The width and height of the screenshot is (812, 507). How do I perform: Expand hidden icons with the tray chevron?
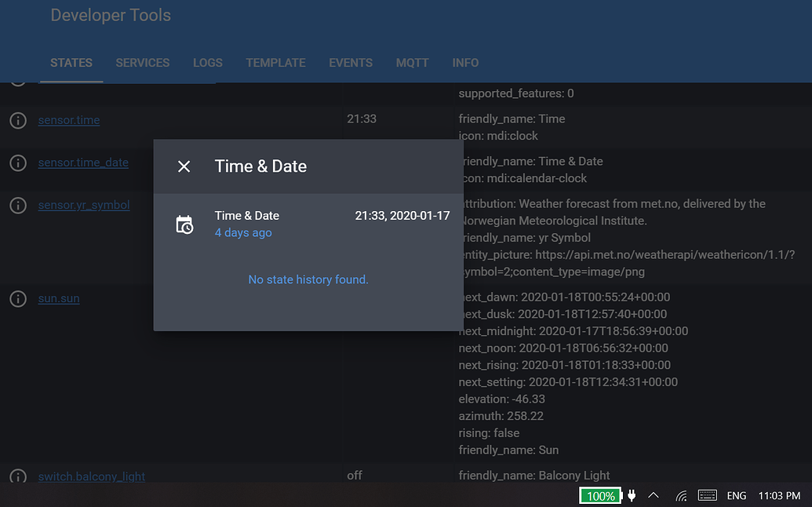[654, 495]
